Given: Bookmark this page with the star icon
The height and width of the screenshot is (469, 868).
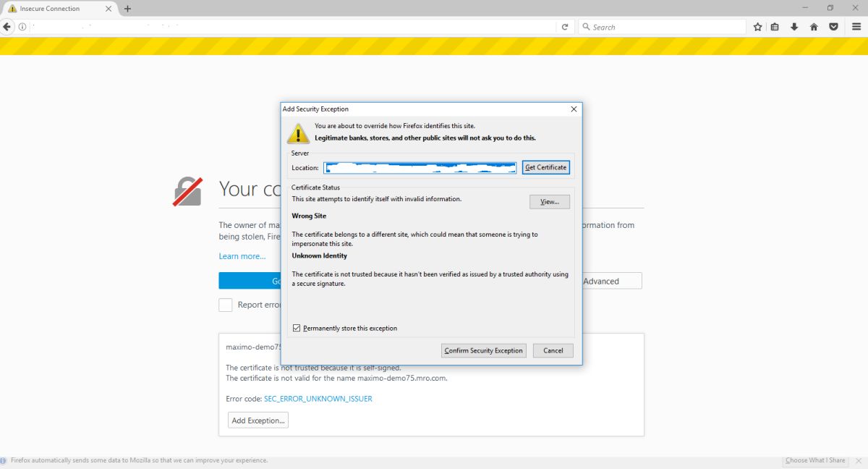Looking at the screenshot, I should click(757, 27).
